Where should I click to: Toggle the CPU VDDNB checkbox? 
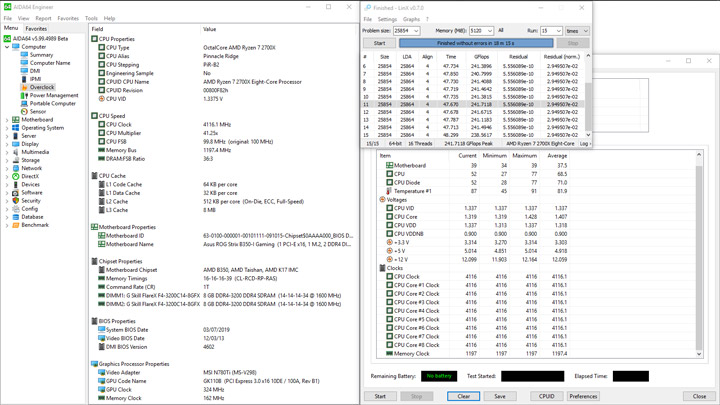pyautogui.click(x=389, y=234)
